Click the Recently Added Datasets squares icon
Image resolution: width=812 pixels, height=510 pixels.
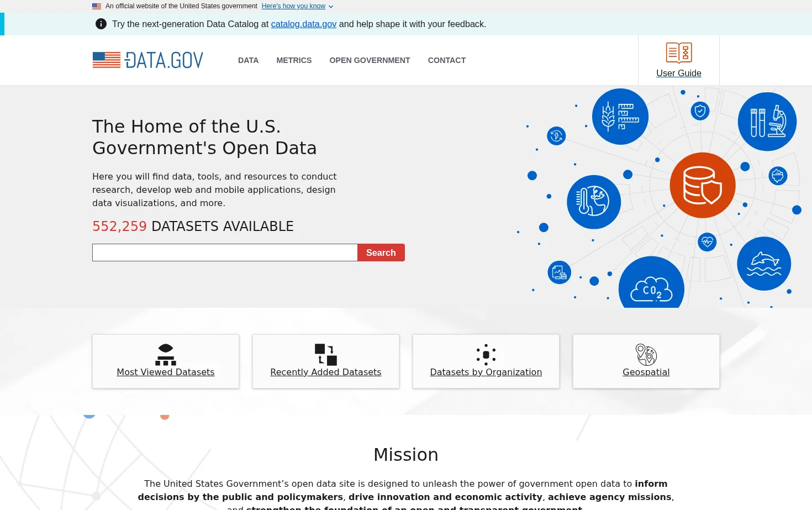click(326, 355)
